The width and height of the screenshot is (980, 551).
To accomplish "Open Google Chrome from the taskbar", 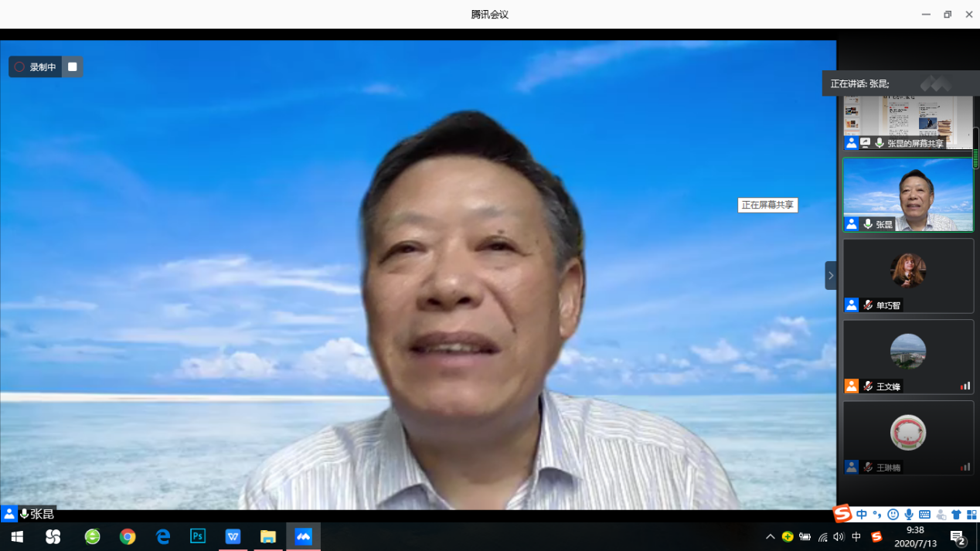I will click(x=128, y=536).
